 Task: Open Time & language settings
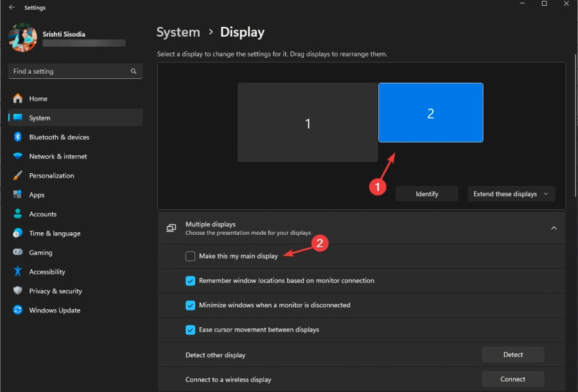(54, 234)
